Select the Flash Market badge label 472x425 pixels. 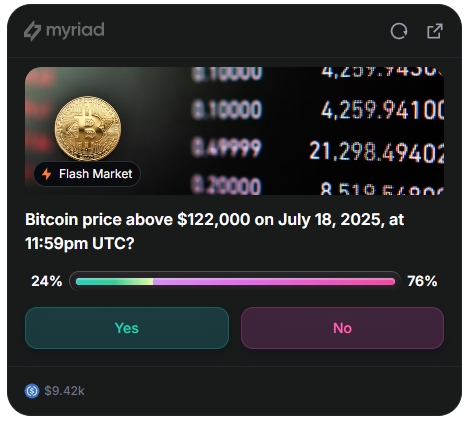point(87,174)
